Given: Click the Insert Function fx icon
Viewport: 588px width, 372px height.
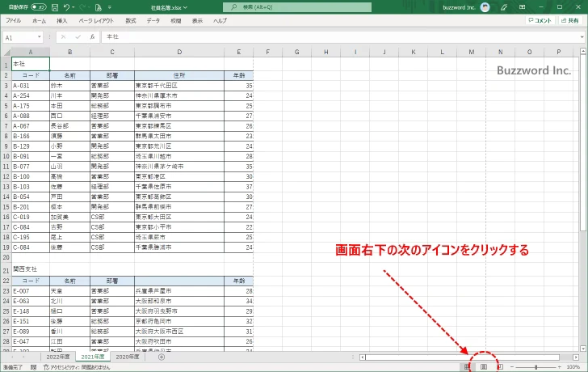Looking at the screenshot, I should coord(93,37).
